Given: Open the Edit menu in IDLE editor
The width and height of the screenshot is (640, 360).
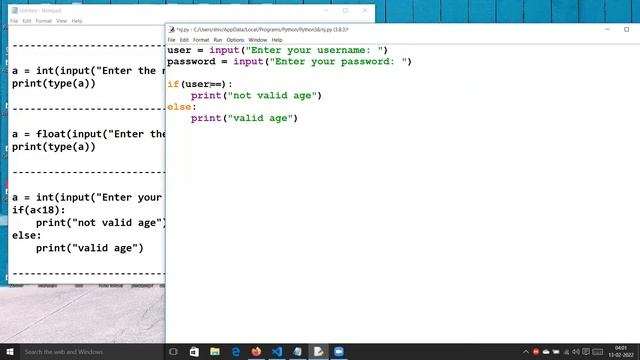Looking at the screenshot, I should pos(184,40).
